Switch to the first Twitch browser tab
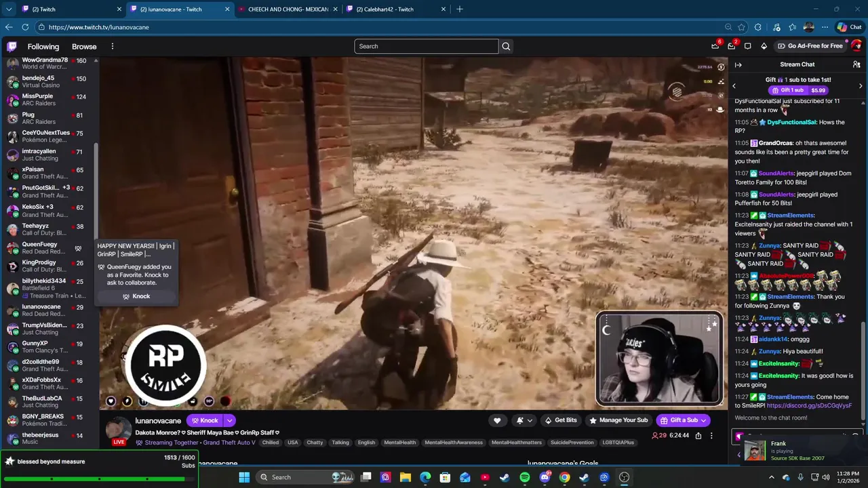 (x=73, y=9)
